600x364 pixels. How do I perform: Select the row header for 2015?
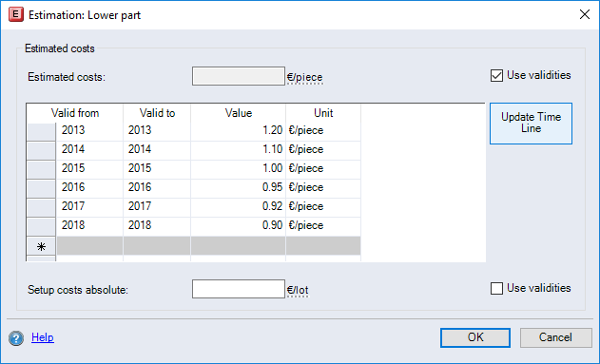pyautogui.click(x=41, y=170)
